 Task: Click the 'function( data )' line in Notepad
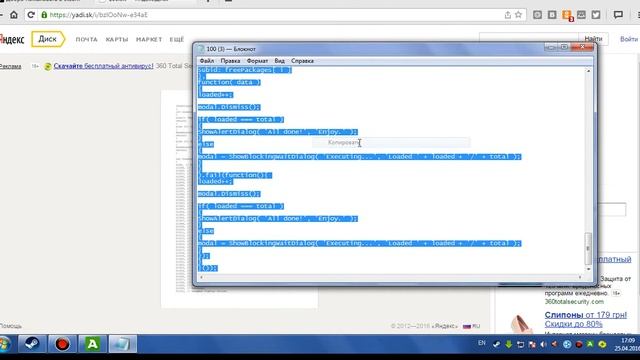(x=229, y=82)
